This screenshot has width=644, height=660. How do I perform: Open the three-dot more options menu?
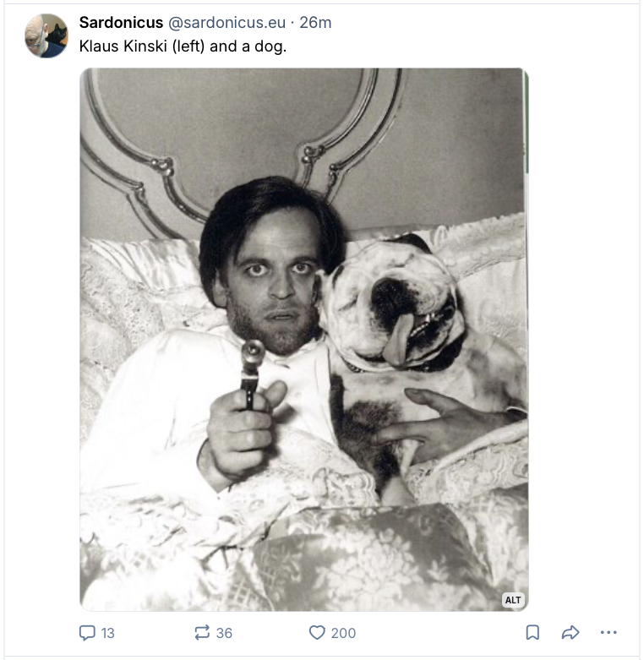coord(608,632)
